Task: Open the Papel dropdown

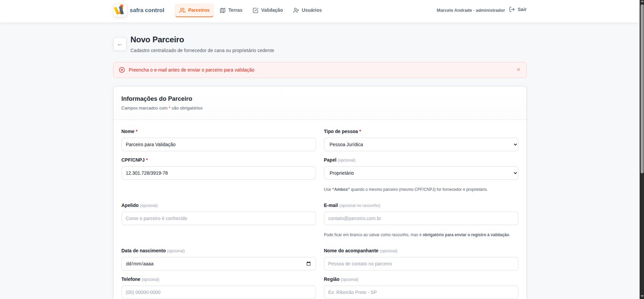Action: 421,173
